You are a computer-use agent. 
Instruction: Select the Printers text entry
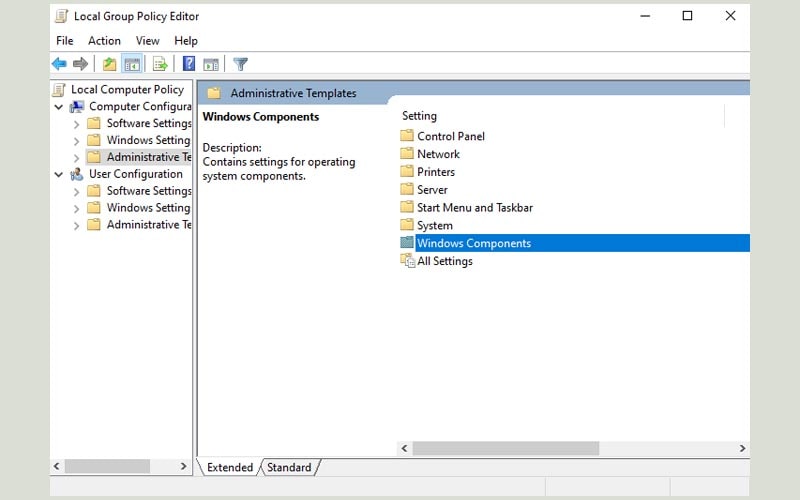click(436, 172)
